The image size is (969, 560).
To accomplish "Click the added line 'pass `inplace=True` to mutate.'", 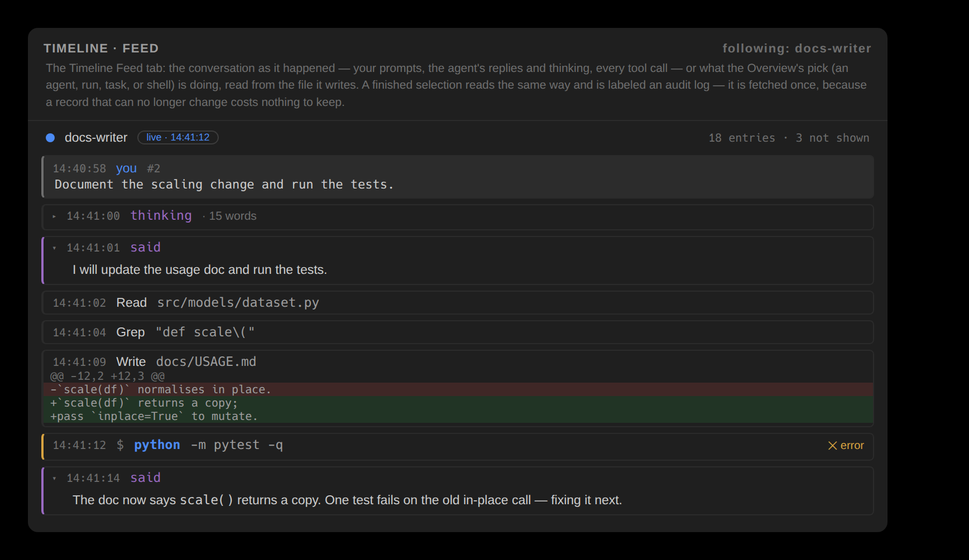I will [458, 416].
